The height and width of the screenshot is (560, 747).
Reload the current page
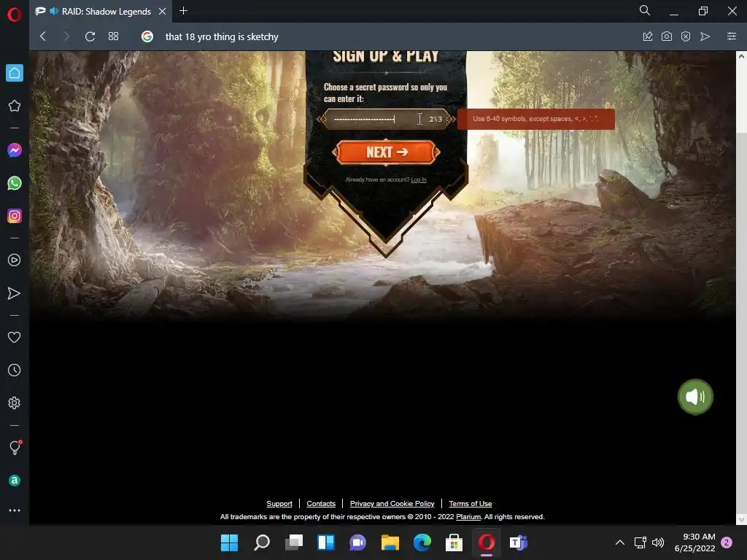90,36
